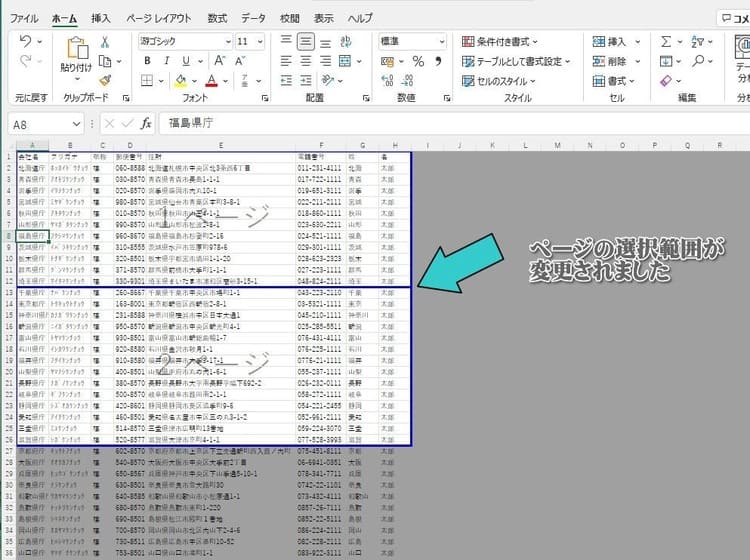Apply the yellow fill color bucket
The image size is (750, 560).
pyautogui.click(x=180, y=80)
